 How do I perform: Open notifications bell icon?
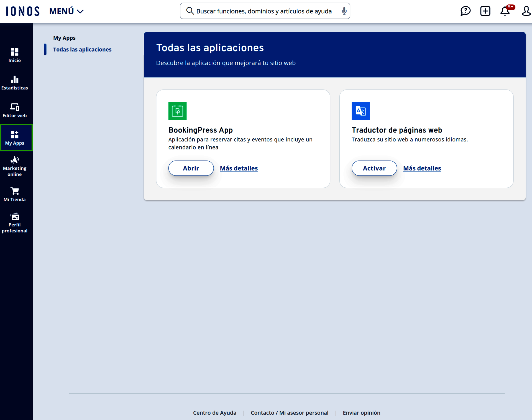[x=505, y=11]
